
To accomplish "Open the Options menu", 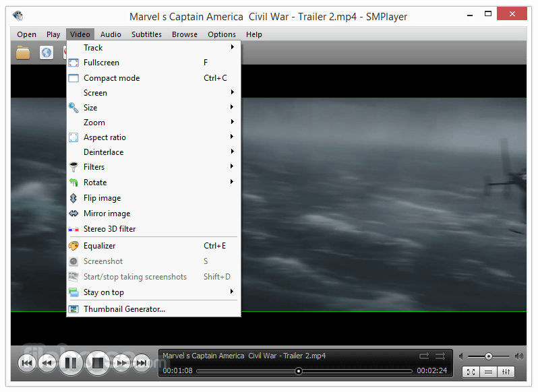I will click(222, 34).
